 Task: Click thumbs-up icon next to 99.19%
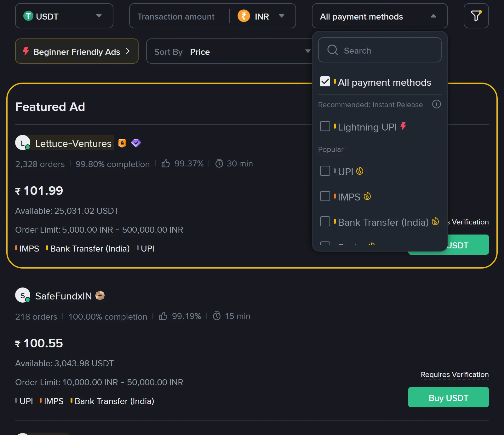pos(163,316)
